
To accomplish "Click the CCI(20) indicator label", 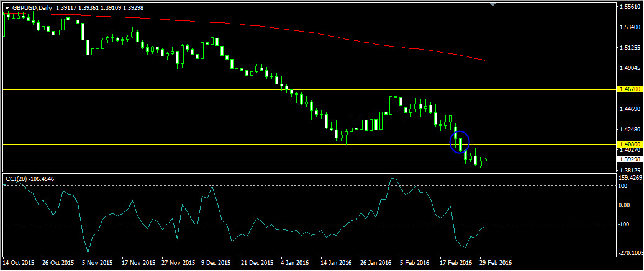I will (20, 179).
